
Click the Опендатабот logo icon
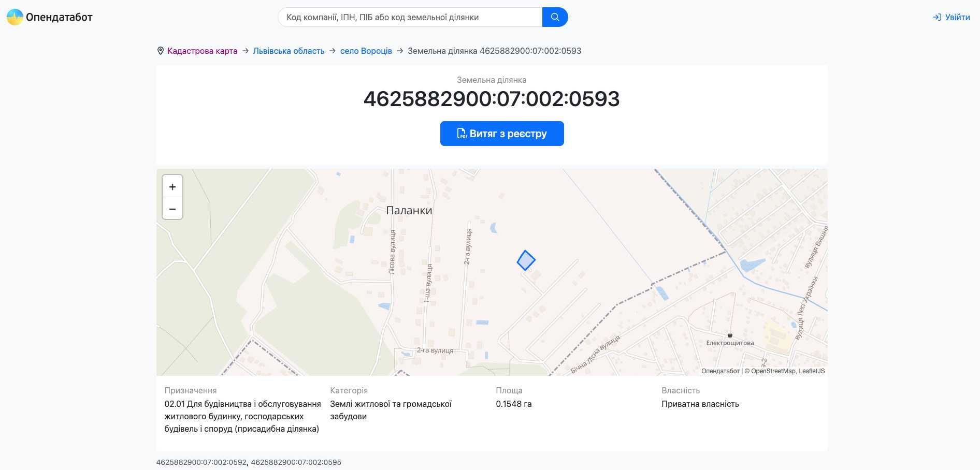(15, 17)
